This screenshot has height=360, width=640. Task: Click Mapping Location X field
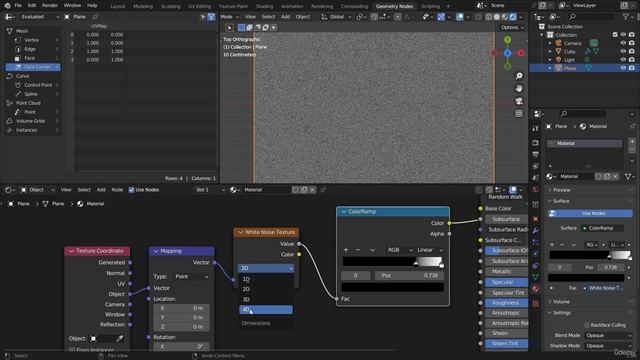point(181,308)
